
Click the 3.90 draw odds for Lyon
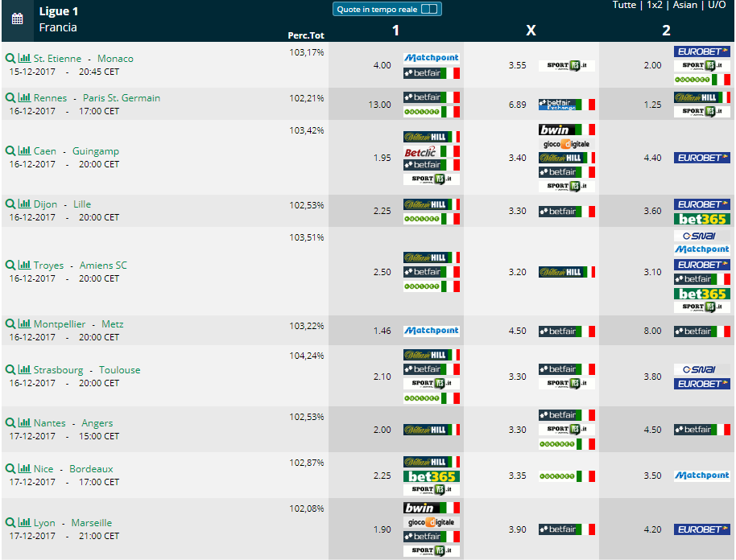(x=517, y=529)
